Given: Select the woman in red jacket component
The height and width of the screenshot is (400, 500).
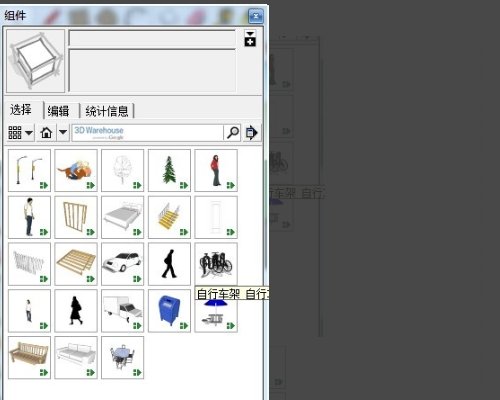Looking at the screenshot, I should [216, 170].
